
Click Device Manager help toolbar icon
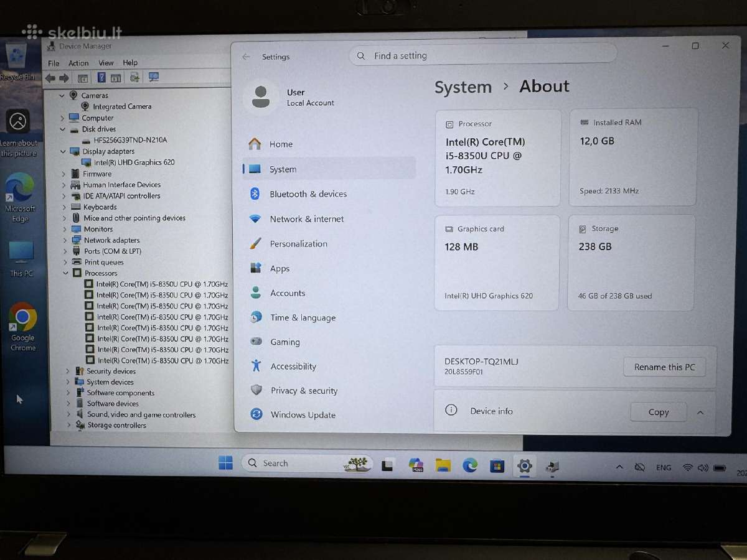pyautogui.click(x=101, y=78)
